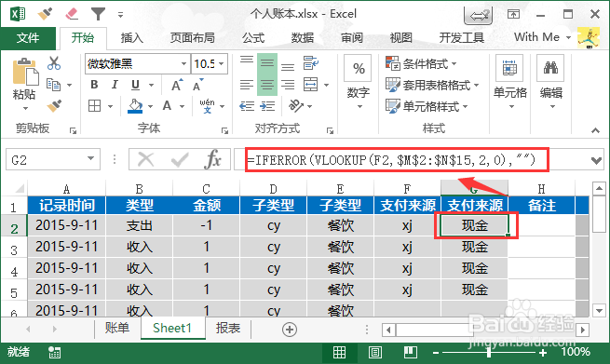Open quick access toolbar customize arrow
610x364 pixels.
pyautogui.click(x=120, y=15)
